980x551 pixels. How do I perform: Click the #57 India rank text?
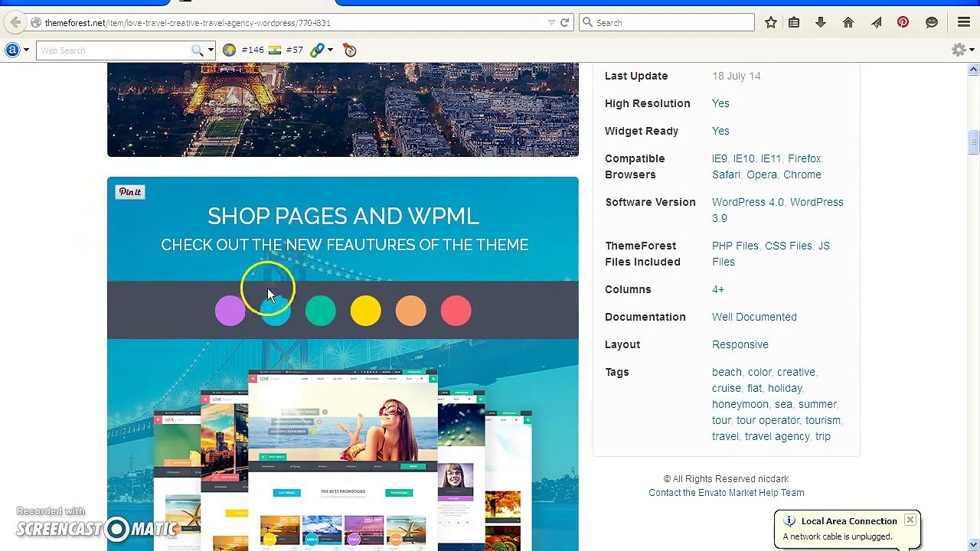click(294, 51)
